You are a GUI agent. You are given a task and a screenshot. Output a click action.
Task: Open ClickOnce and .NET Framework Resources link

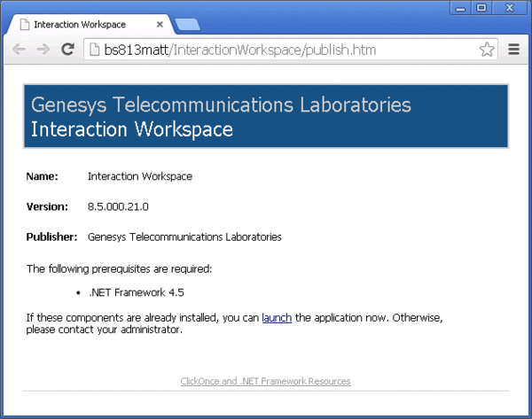(x=265, y=381)
